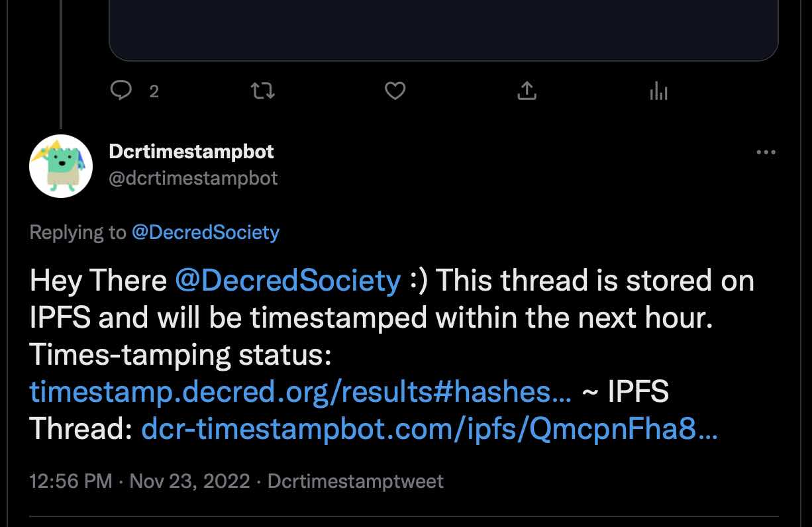Click the Dcrtimestamptweet source label
812x527 pixels.
tap(355, 481)
